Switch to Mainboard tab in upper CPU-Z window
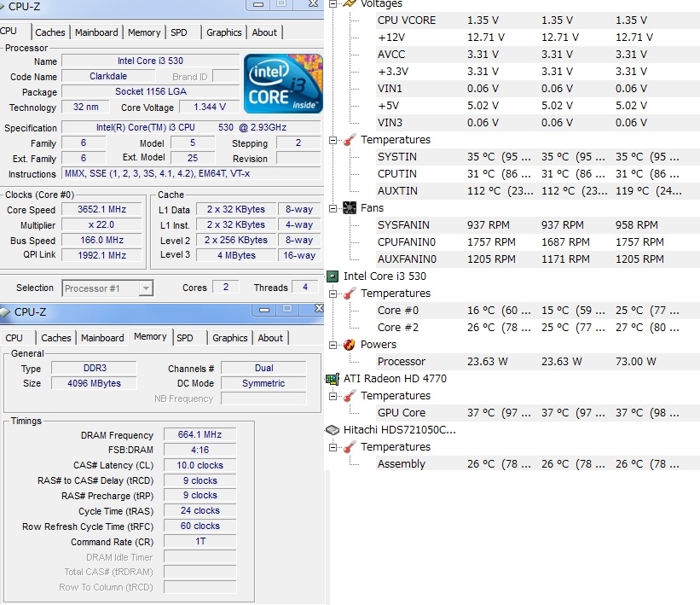This screenshot has height=605, width=700. pos(96,32)
